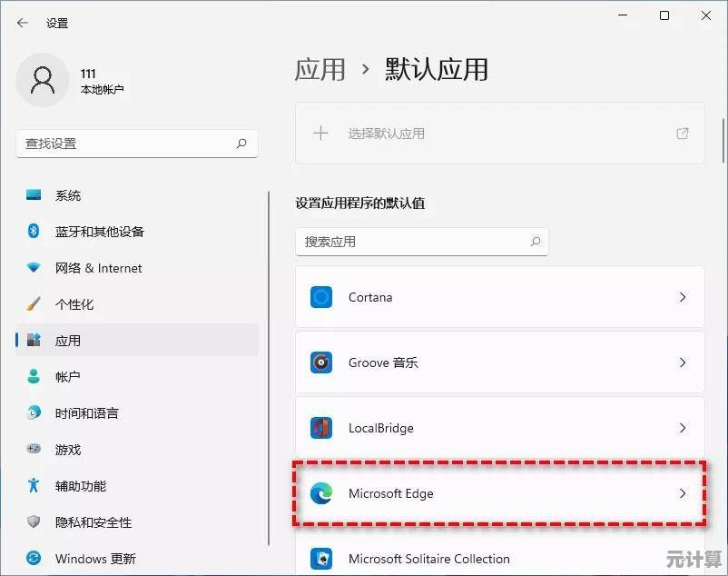Expand the LocalBridge entry chevron
Screen dimensions: 728x576
pyautogui.click(x=683, y=428)
